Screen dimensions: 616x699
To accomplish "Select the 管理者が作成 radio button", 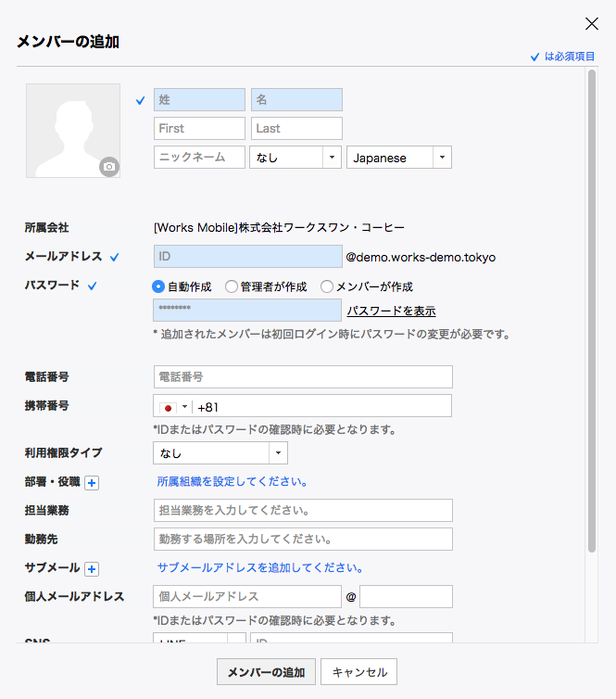I will coord(231,286).
